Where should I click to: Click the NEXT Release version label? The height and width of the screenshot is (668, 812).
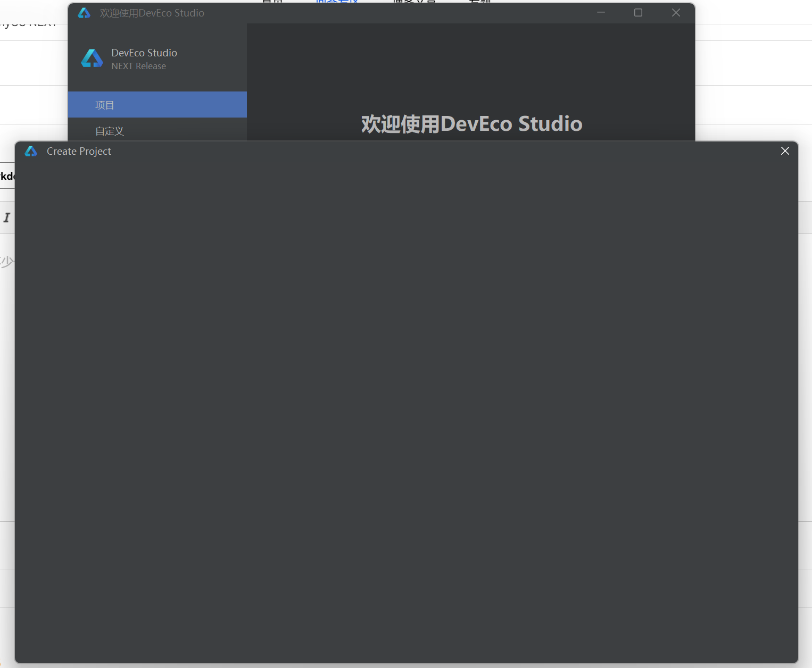coord(138,66)
